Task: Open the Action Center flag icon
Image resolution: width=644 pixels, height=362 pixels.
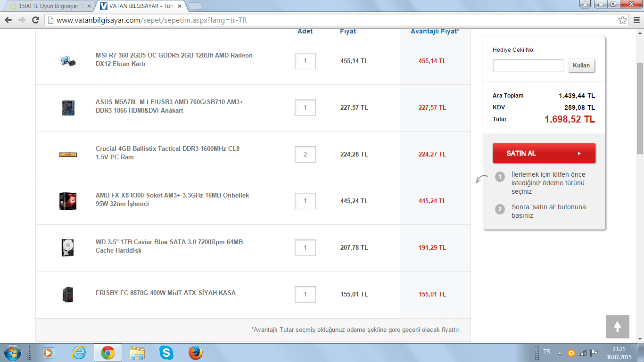Action: click(594, 353)
